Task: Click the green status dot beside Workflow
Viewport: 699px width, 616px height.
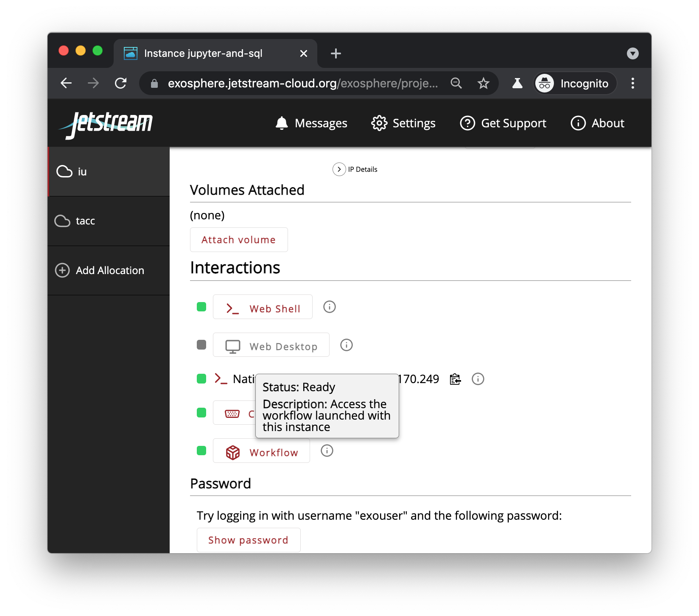Action: coord(201,451)
